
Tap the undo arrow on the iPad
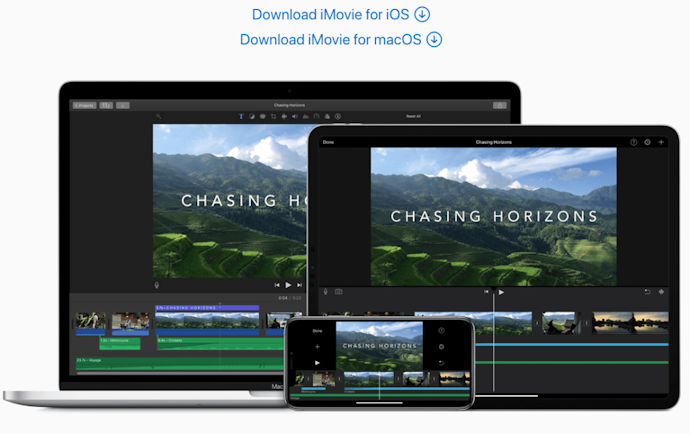pyautogui.click(x=647, y=292)
